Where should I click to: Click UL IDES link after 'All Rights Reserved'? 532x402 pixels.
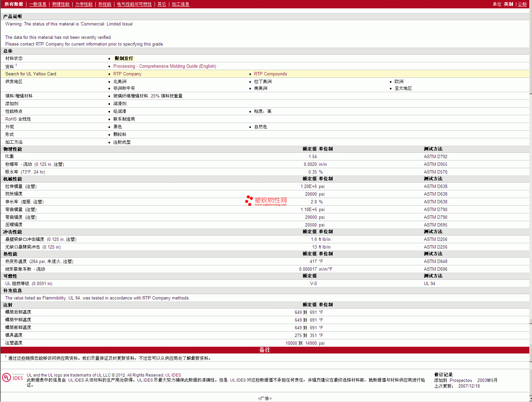click(173, 375)
